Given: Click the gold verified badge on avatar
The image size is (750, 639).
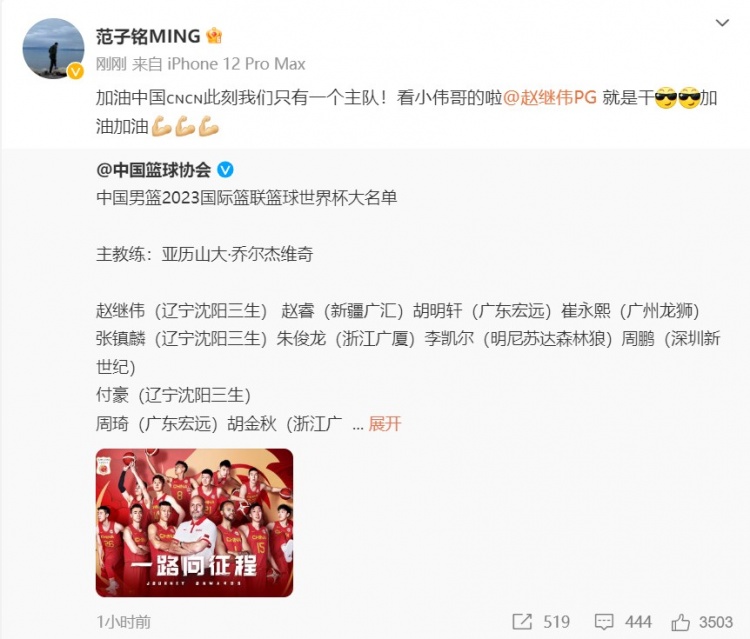Looking at the screenshot, I should (x=75, y=71).
